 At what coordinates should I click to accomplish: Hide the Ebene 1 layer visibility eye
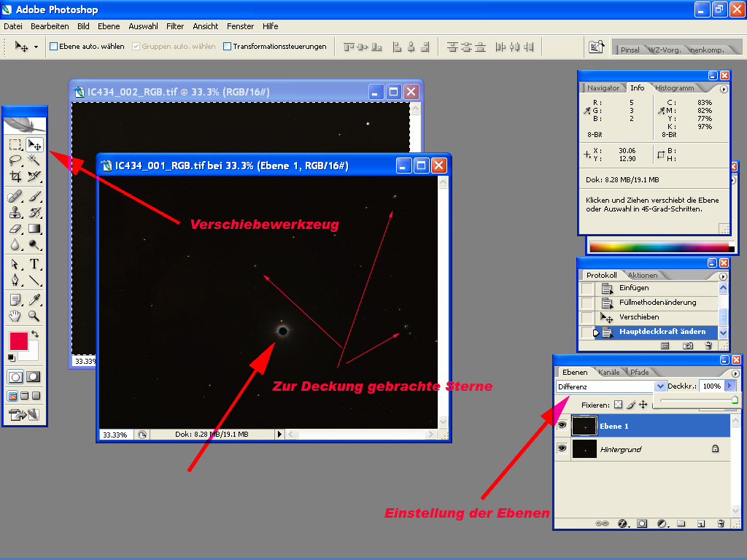click(562, 425)
